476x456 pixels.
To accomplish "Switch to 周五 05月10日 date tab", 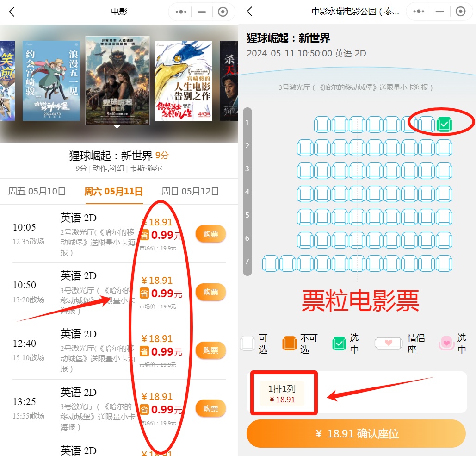I will (x=37, y=191).
